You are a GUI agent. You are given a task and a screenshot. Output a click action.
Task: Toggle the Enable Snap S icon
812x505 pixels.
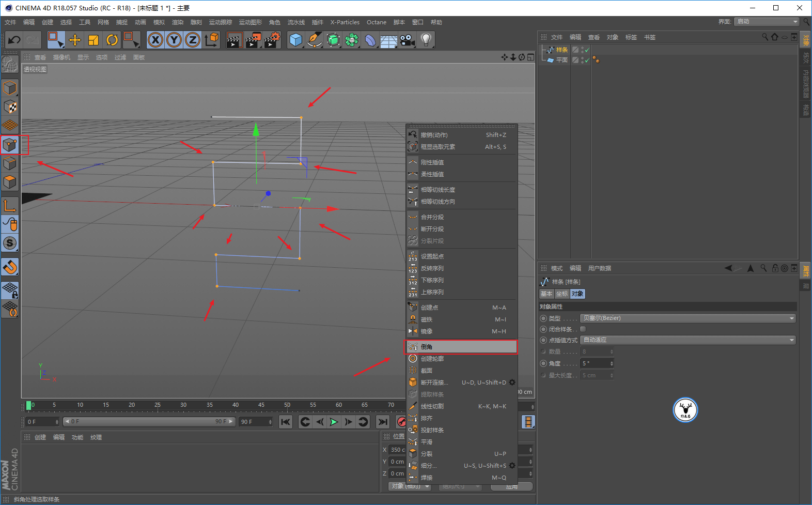point(10,243)
